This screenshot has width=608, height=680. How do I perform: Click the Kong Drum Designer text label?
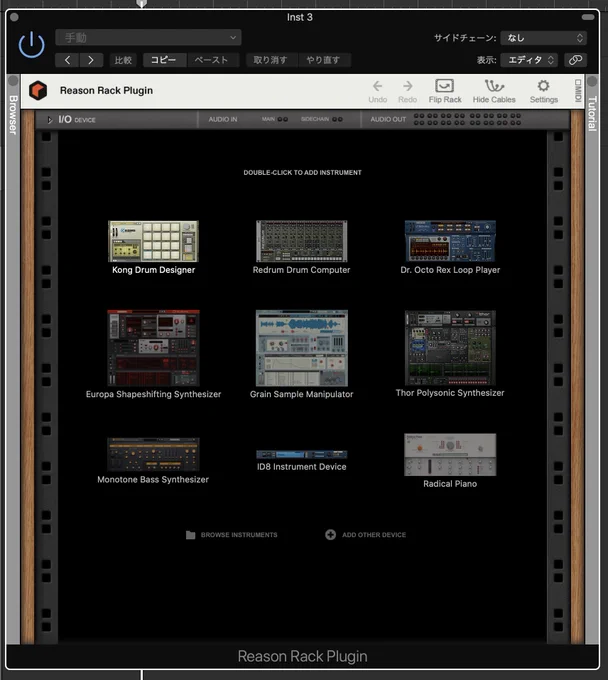(x=154, y=270)
